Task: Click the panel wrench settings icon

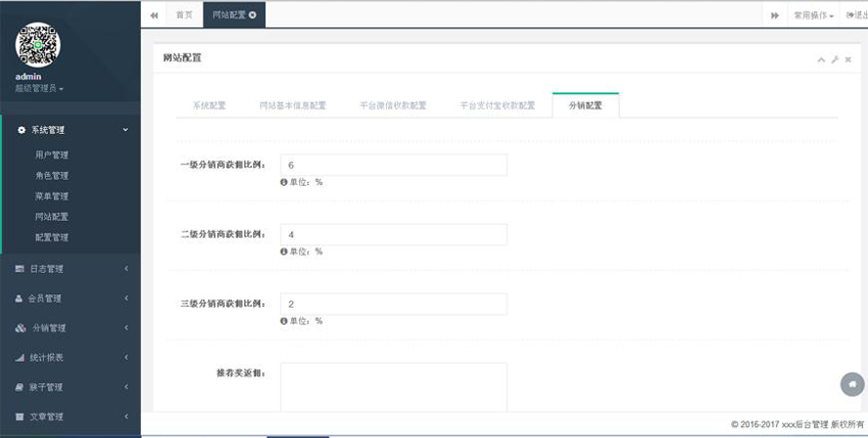Action: point(835,60)
